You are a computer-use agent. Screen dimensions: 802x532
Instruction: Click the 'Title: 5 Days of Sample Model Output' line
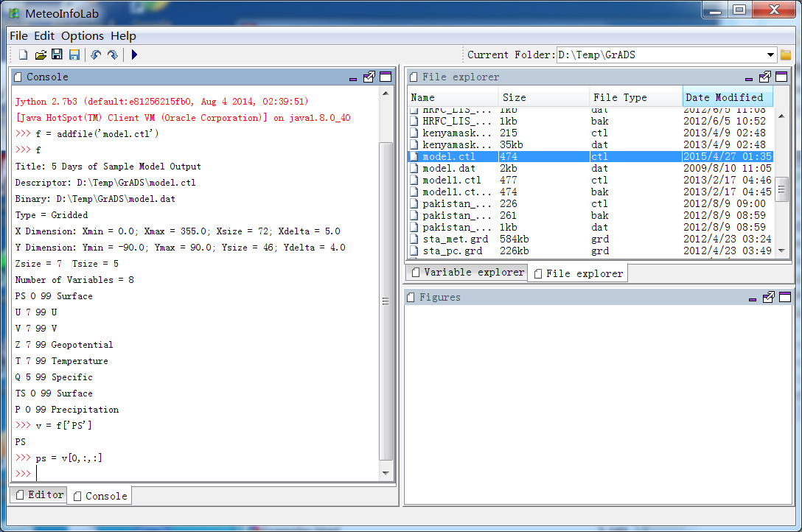108,166
